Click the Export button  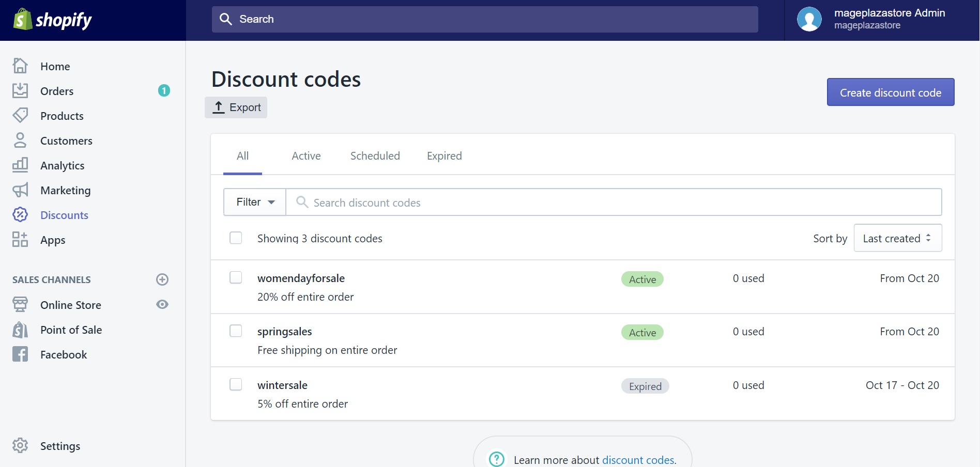click(x=236, y=107)
